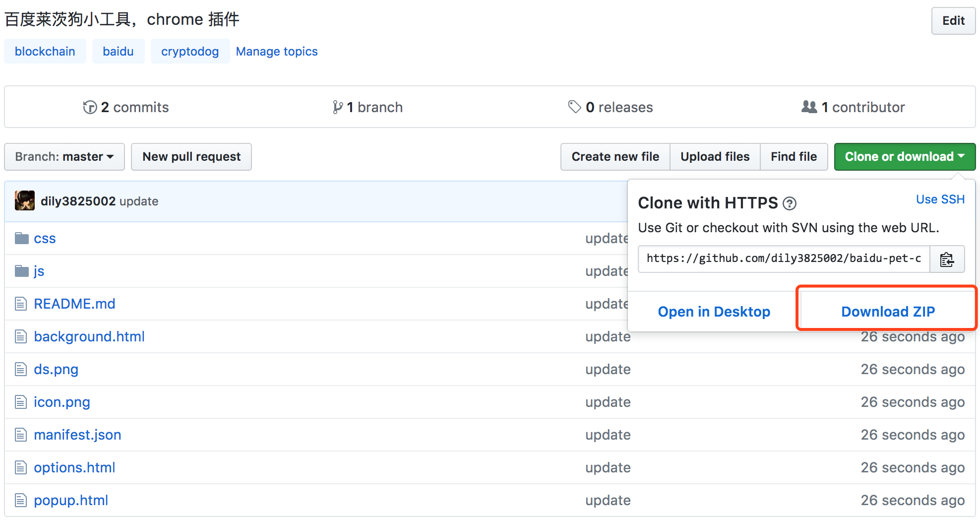Open the baidu topic tag
Screen dimensions: 980x522
[x=118, y=52]
